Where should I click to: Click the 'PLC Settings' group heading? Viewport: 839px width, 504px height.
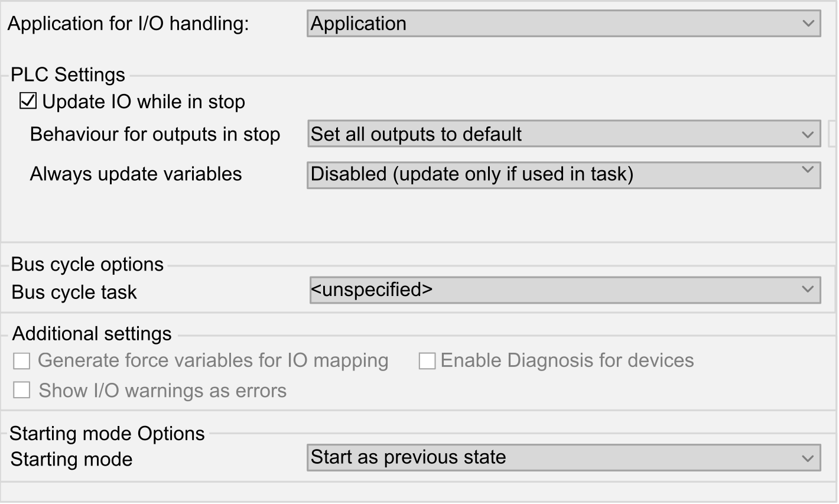click(x=68, y=75)
